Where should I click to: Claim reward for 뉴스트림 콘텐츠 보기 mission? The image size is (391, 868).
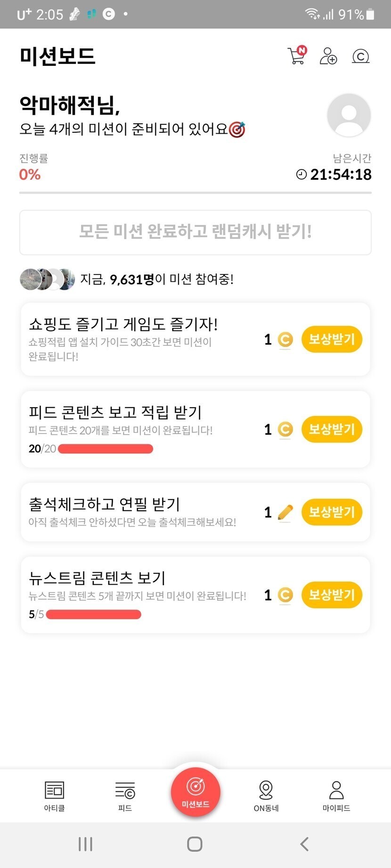tap(332, 595)
